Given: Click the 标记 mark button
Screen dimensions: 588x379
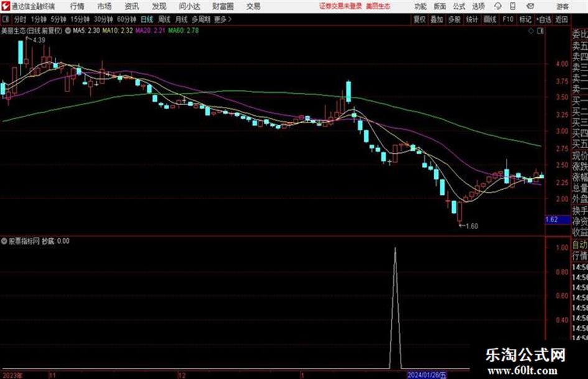Looking at the screenshot, I should pos(525,19).
